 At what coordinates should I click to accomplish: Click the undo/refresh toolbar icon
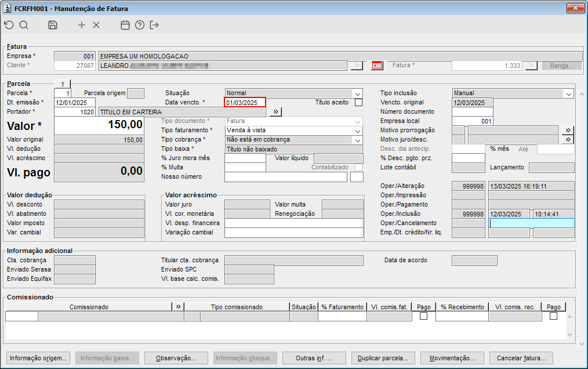click(x=9, y=25)
